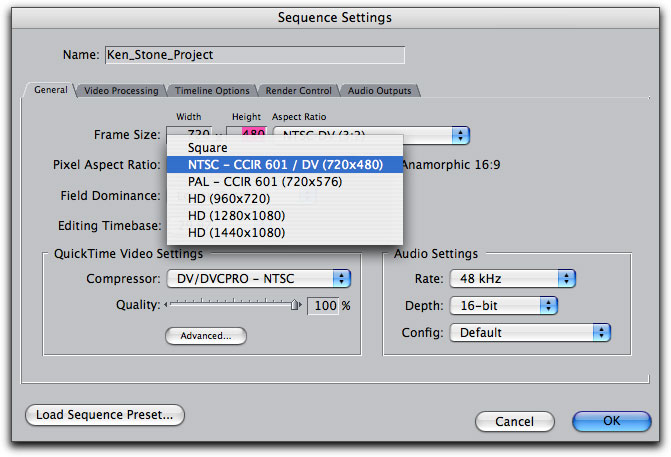Screen dimensions: 671x457
Task: Open the Timeline Options tab
Action: coord(211,91)
